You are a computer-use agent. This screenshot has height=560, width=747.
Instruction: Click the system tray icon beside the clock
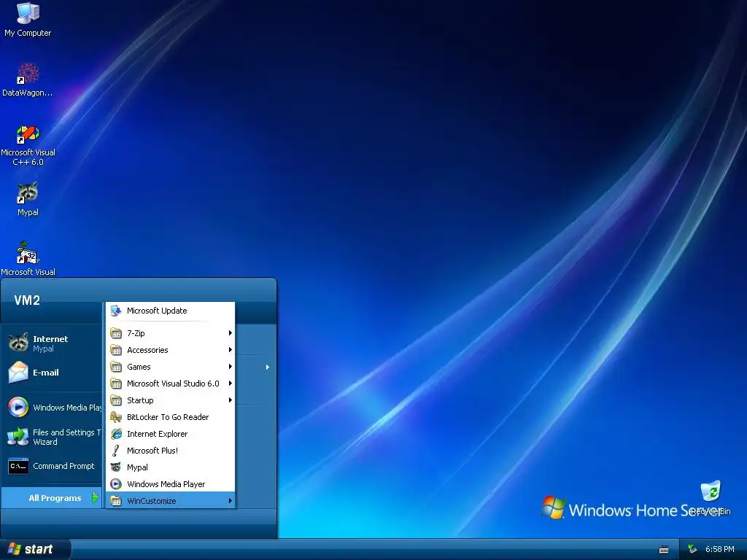[692, 550]
